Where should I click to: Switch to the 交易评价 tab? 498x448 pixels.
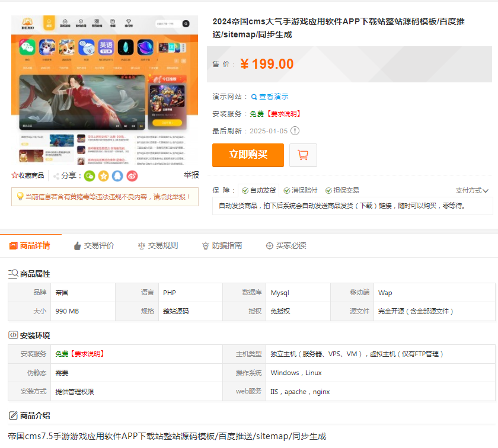tap(94, 245)
